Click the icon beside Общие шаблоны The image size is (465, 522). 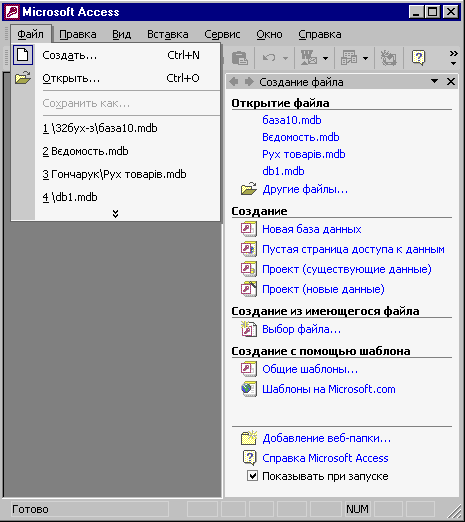point(249,369)
